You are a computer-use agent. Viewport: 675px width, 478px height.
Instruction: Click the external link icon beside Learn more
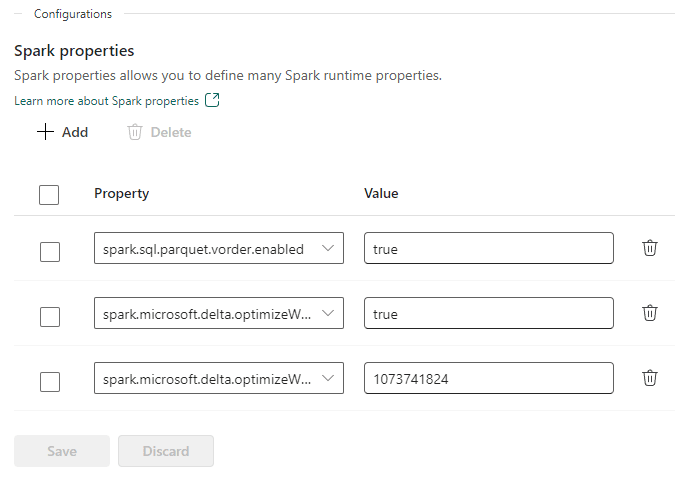pos(212,101)
